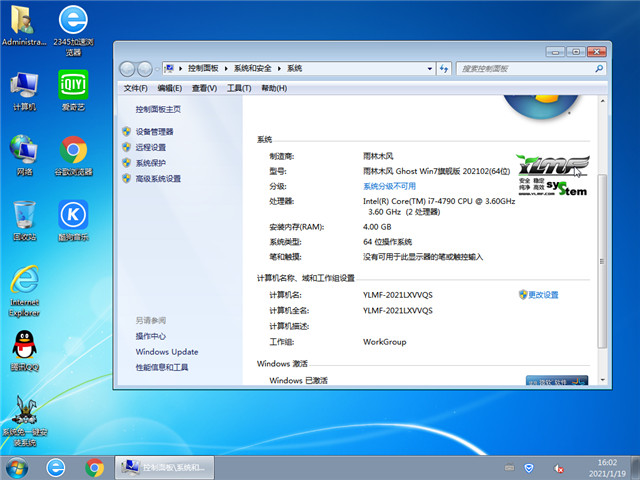Image resolution: width=640 pixels, height=480 pixels.
Task: Click the Windows Start button
Action: coord(17,468)
